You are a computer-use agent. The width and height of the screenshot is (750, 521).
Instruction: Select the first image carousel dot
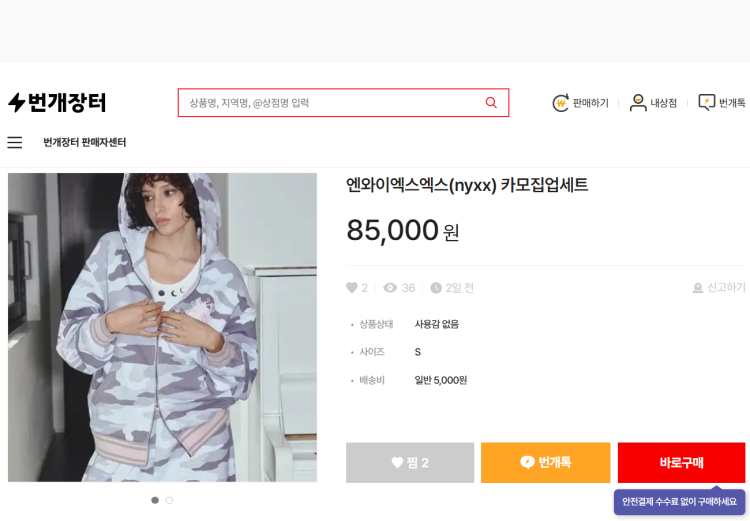coord(154,500)
